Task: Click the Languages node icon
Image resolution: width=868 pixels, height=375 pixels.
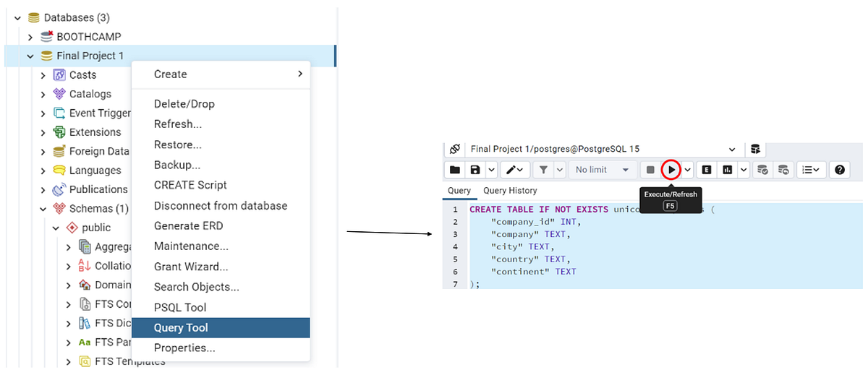Action: tap(60, 171)
